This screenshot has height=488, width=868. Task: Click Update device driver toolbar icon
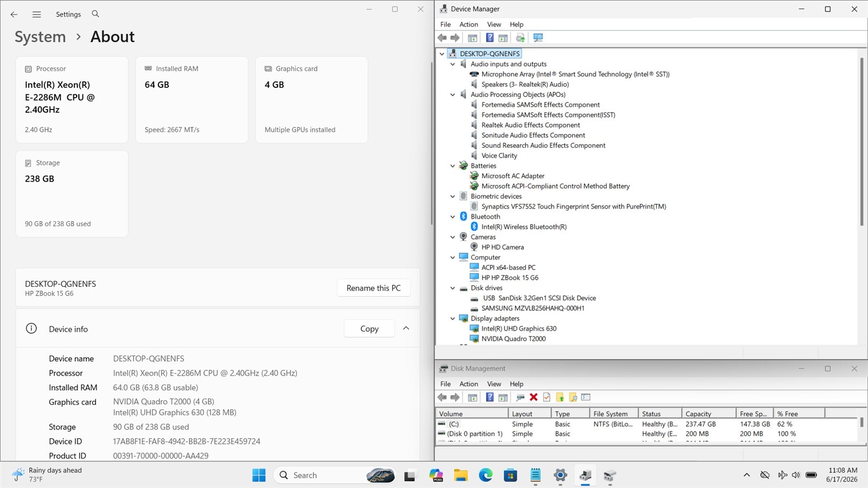tap(520, 38)
